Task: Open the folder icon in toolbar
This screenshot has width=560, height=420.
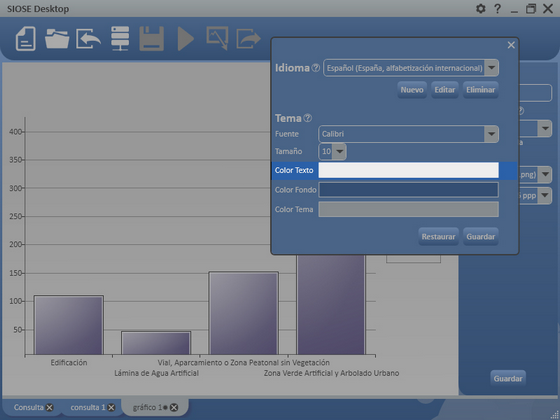Action: [x=57, y=39]
